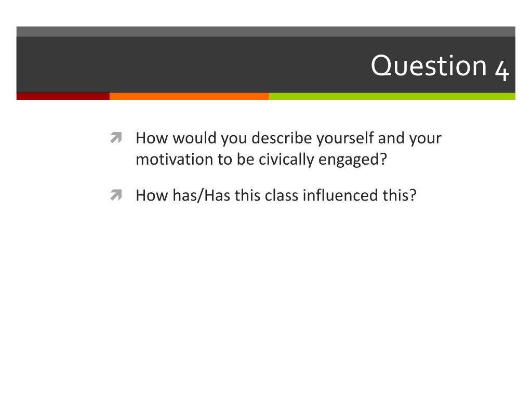Click the line 'motivation to be civically engaged?'
Image resolution: width=532 pixels, height=399 pixels.
point(261,159)
